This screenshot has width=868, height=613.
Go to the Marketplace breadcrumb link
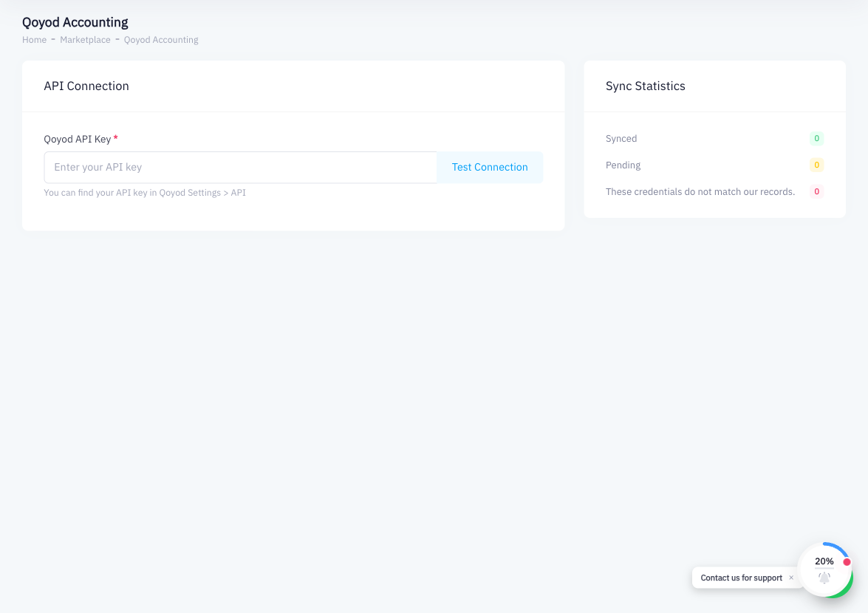point(85,40)
